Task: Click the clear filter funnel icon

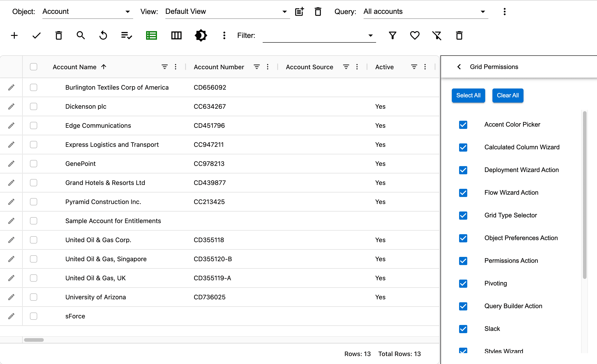Action: point(437,35)
